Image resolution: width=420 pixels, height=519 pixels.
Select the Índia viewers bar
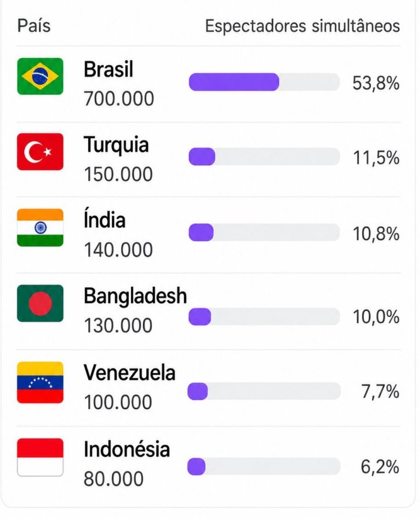point(264,232)
